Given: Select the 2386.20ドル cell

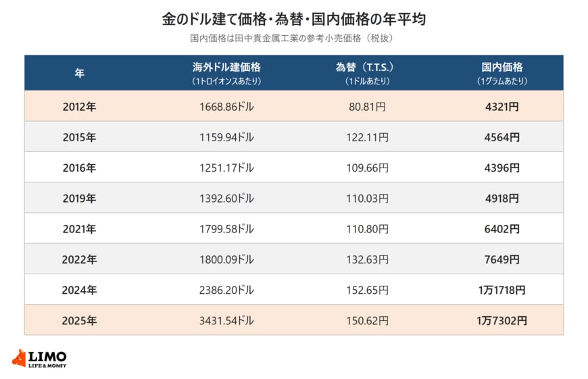Looking at the screenshot, I should 226,290.
